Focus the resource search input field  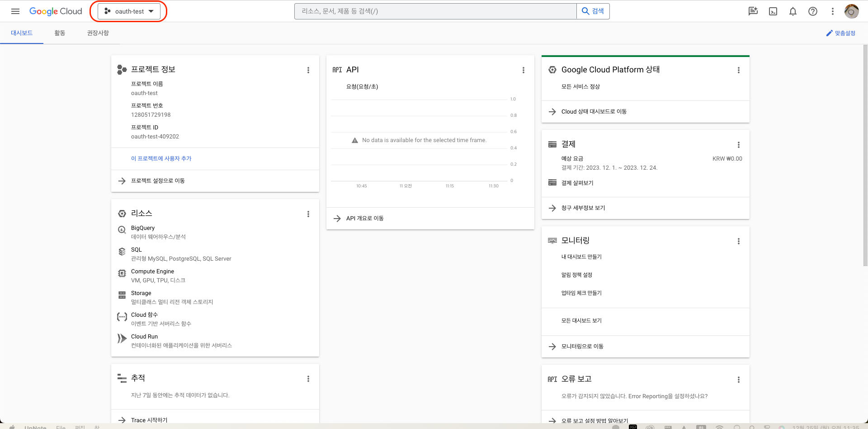[x=435, y=11]
